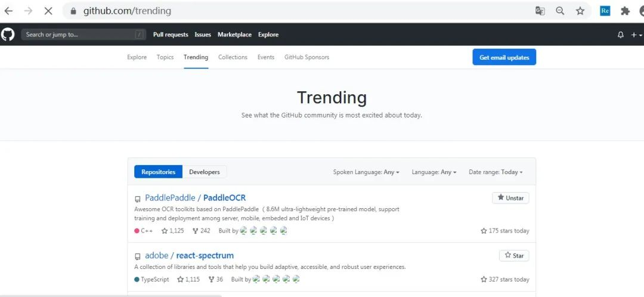The width and height of the screenshot is (644, 297).
Task: Open Issues in the header
Action: pyautogui.click(x=203, y=35)
